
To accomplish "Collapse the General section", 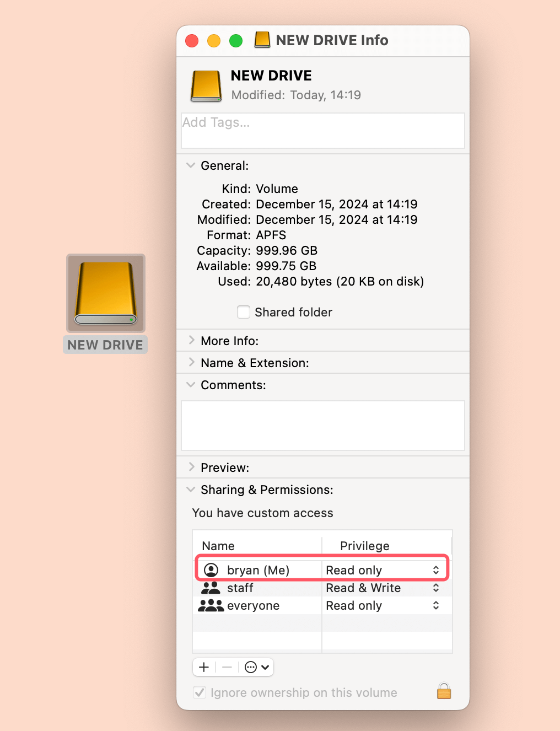I will coord(191,165).
